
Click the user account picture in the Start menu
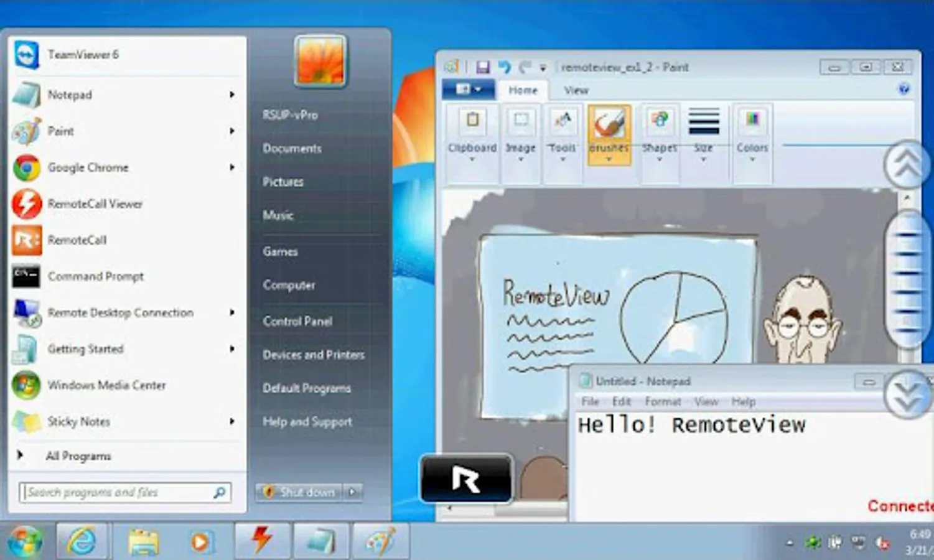(x=320, y=60)
